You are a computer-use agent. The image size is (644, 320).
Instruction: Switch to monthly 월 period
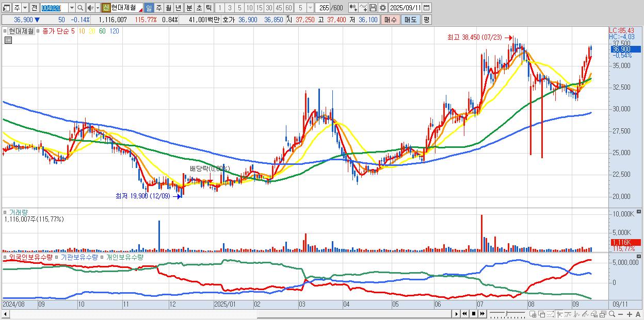tap(168, 8)
